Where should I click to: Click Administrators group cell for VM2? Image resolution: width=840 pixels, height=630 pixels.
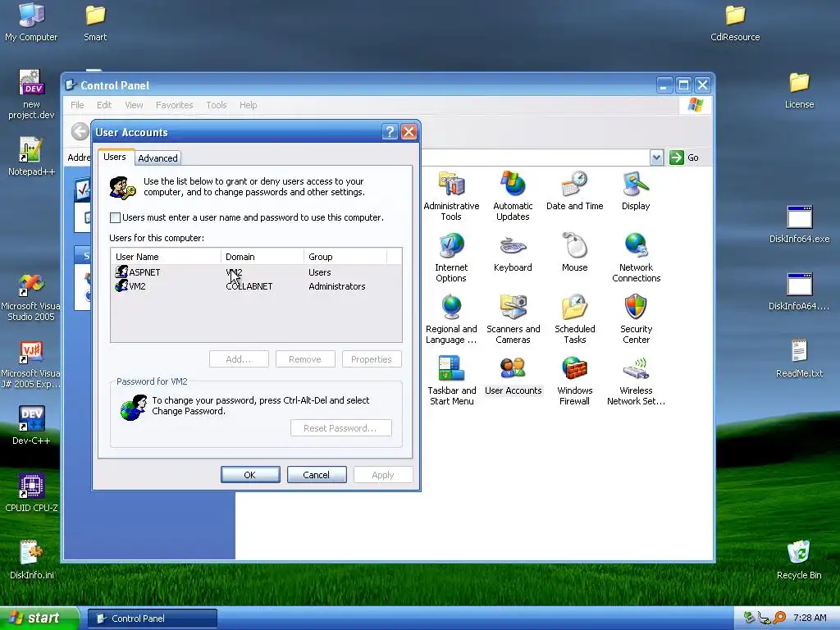click(x=337, y=286)
